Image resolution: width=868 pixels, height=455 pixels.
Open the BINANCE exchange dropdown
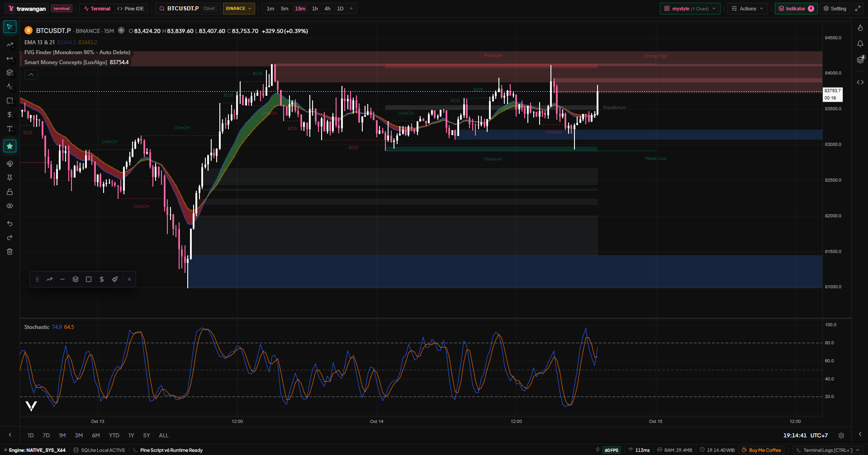239,9
